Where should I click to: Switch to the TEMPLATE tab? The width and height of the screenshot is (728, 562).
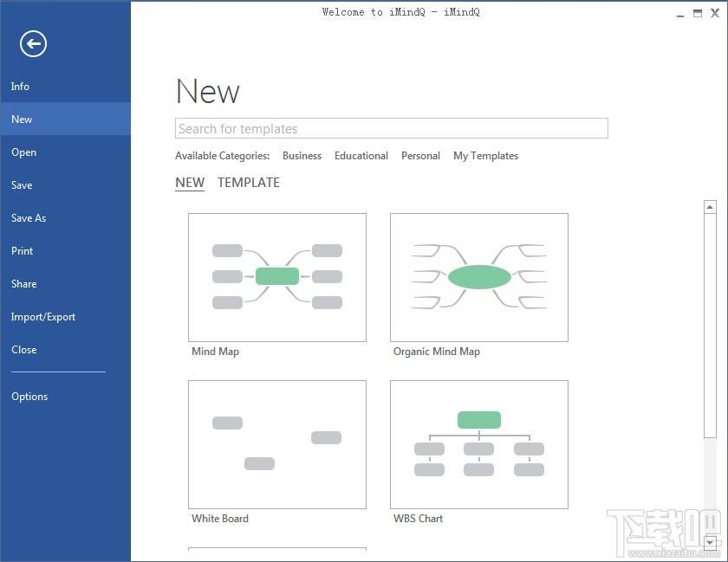(248, 183)
